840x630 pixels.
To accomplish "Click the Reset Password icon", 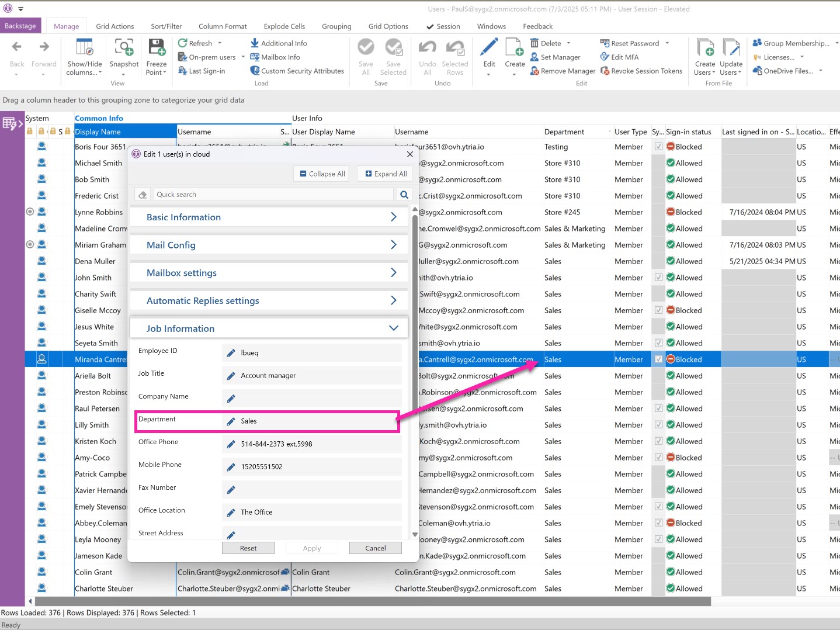I will (x=605, y=43).
